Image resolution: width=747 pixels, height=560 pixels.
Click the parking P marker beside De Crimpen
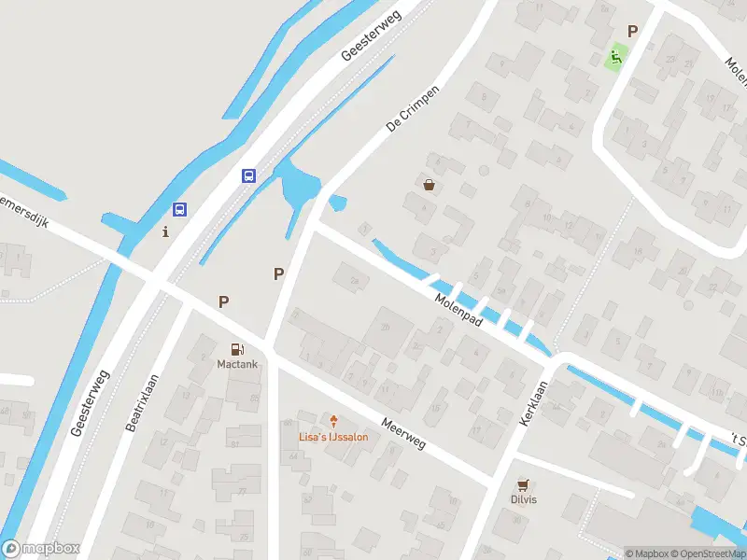tap(278, 273)
